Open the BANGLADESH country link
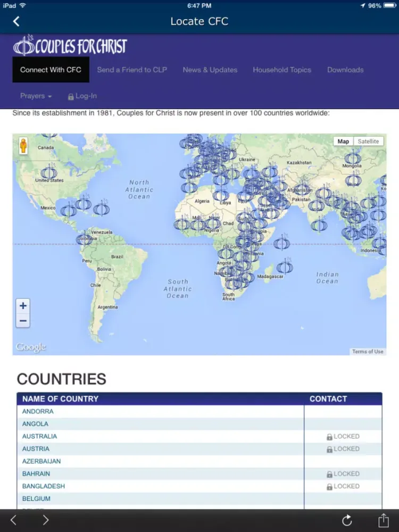Image resolution: width=399 pixels, height=532 pixels. click(x=44, y=486)
